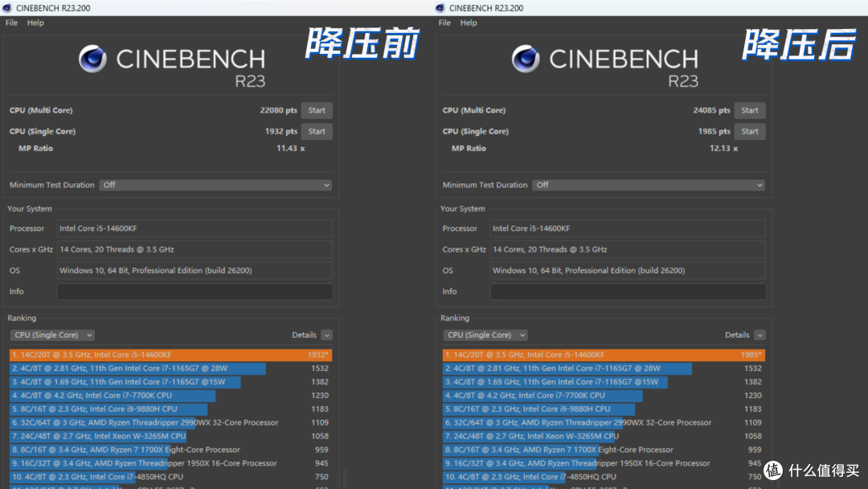
Task: Select i7-1165G7 @ 28W row in left ranking
Action: tap(170, 368)
